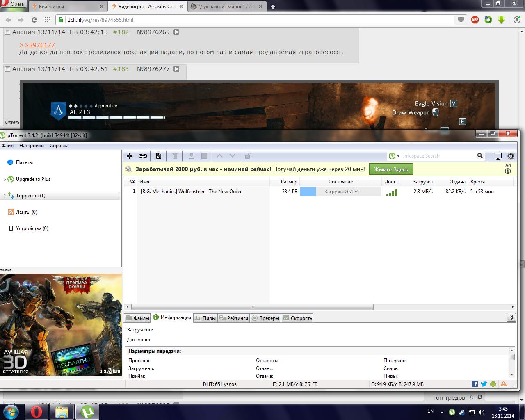
Task: Open uTorrent remote monitor icon
Action: (498, 156)
